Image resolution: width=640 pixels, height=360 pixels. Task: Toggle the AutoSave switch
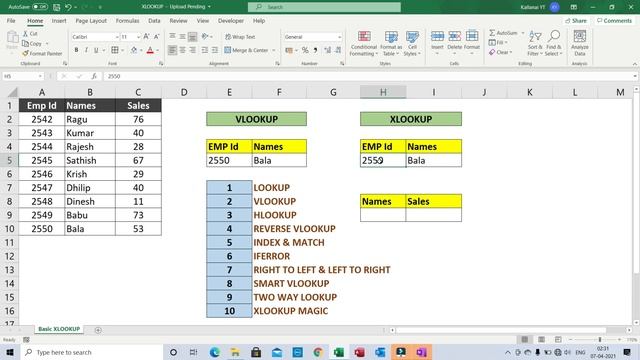click(x=40, y=7)
